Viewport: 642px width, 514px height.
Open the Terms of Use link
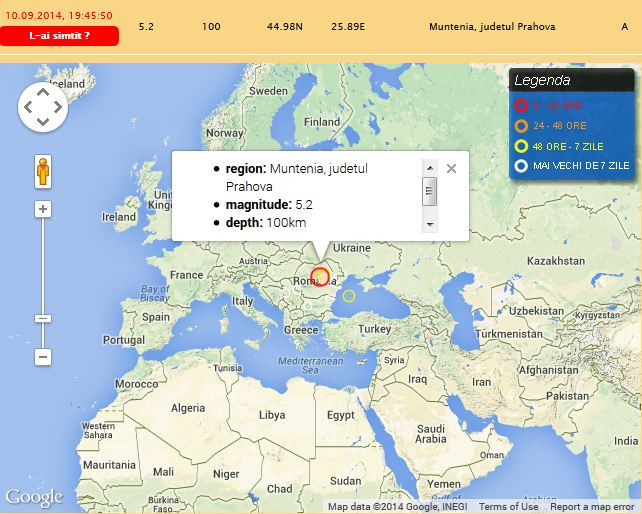pyautogui.click(x=508, y=507)
